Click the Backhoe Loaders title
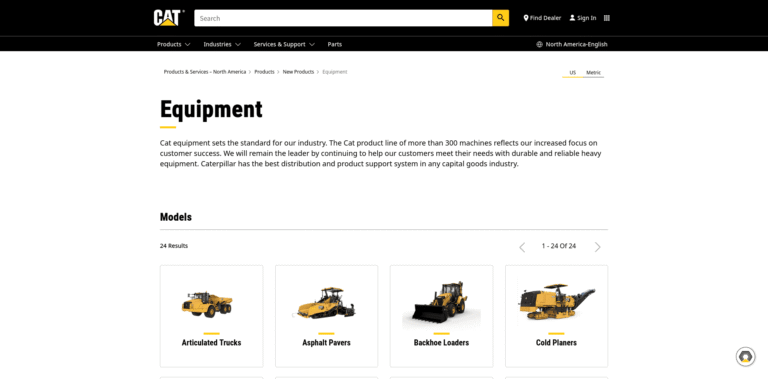The image size is (768, 379). pos(441,343)
